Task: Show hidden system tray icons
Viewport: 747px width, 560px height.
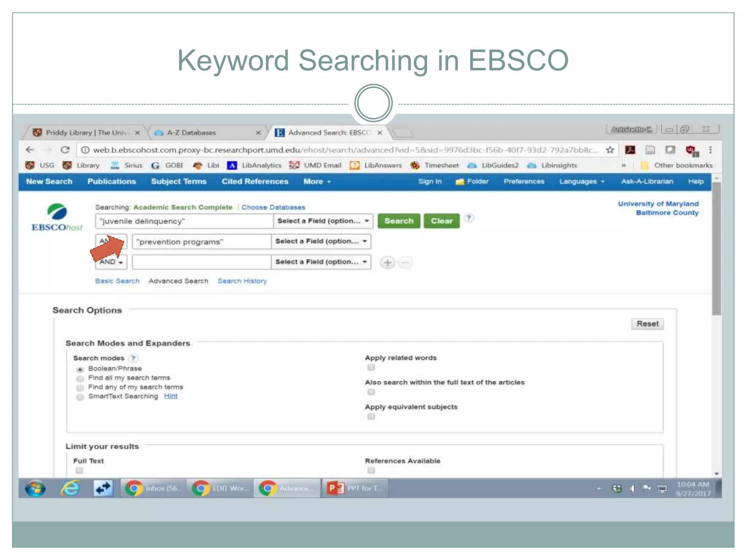Action: pyautogui.click(x=599, y=489)
